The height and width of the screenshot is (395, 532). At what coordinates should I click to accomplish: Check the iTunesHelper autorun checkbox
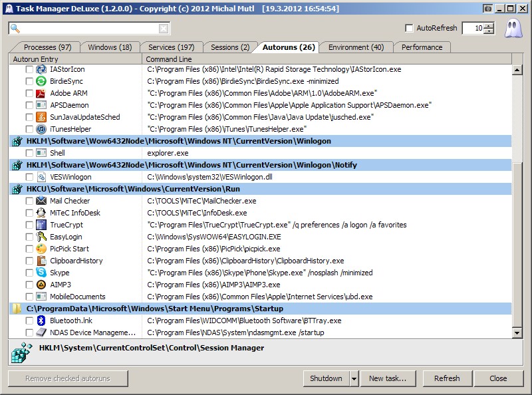pyautogui.click(x=29, y=129)
